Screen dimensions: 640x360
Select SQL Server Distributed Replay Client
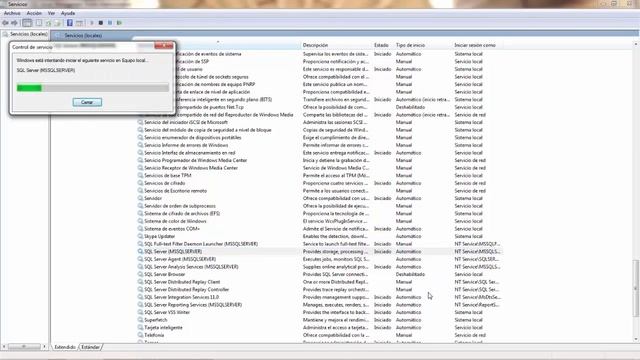(x=182, y=282)
